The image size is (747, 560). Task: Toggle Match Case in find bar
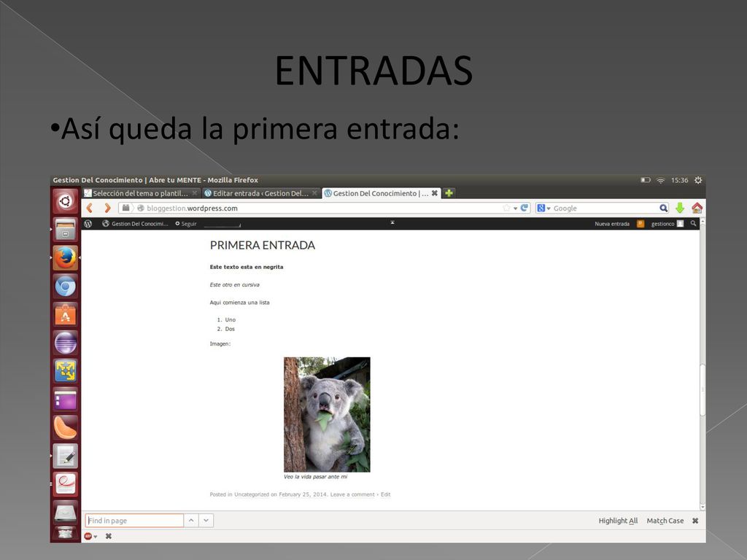pyautogui.click(x=665, y=521)
